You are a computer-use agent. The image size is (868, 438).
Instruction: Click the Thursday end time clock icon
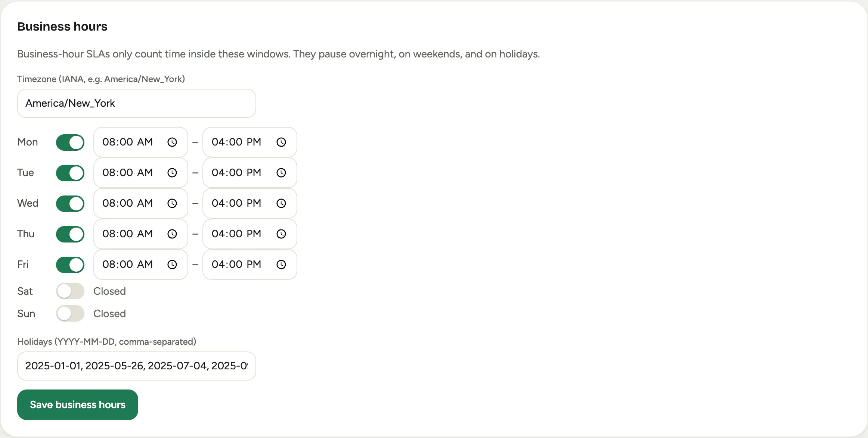click(281, 234)
